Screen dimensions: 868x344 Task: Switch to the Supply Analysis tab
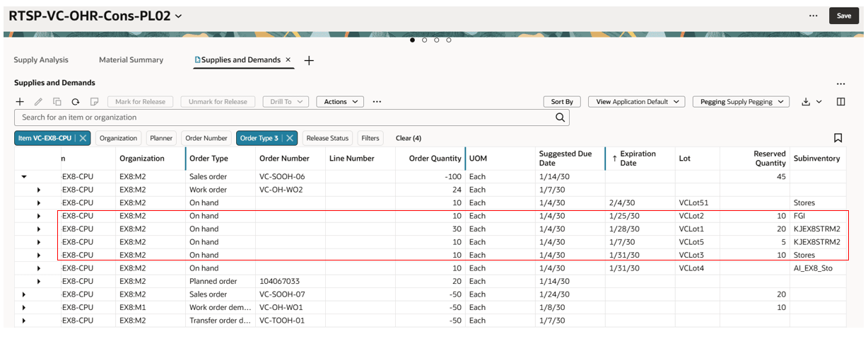(41, 60)
